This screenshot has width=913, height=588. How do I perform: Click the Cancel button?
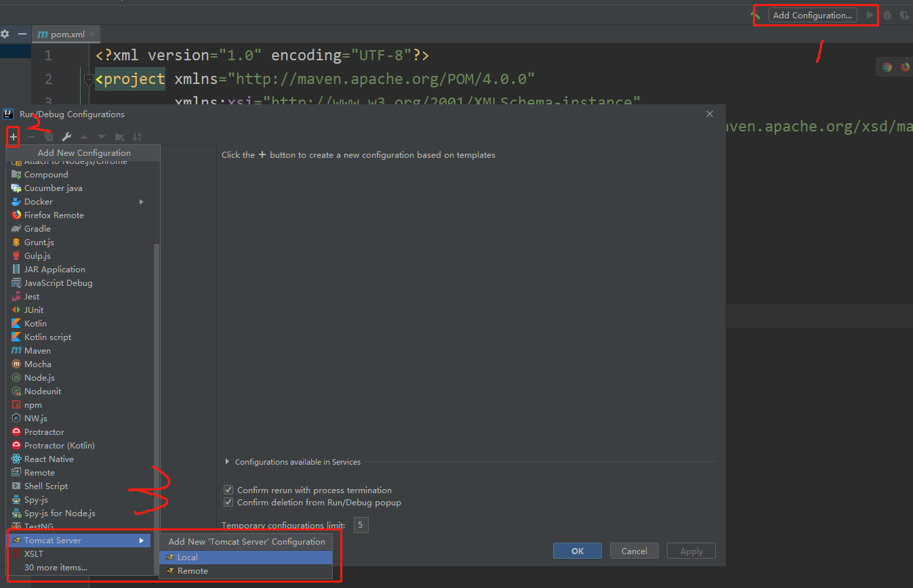pos(634,551)
